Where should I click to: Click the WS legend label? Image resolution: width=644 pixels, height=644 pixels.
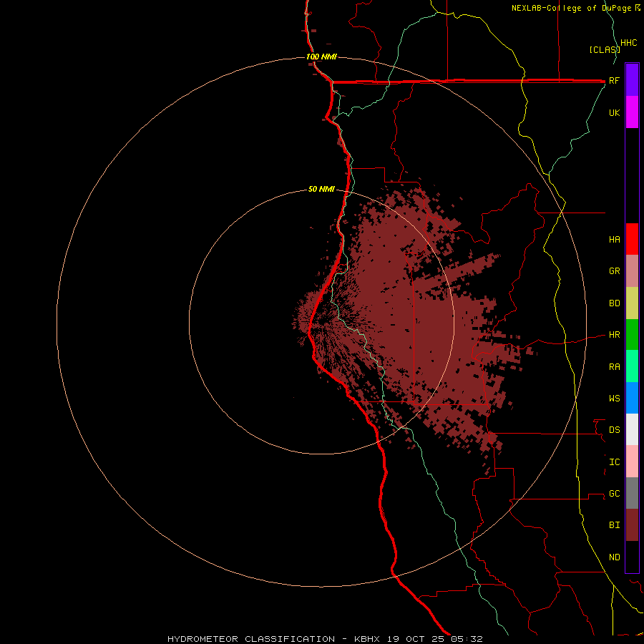pyautogui.click(x=614, y=398)
